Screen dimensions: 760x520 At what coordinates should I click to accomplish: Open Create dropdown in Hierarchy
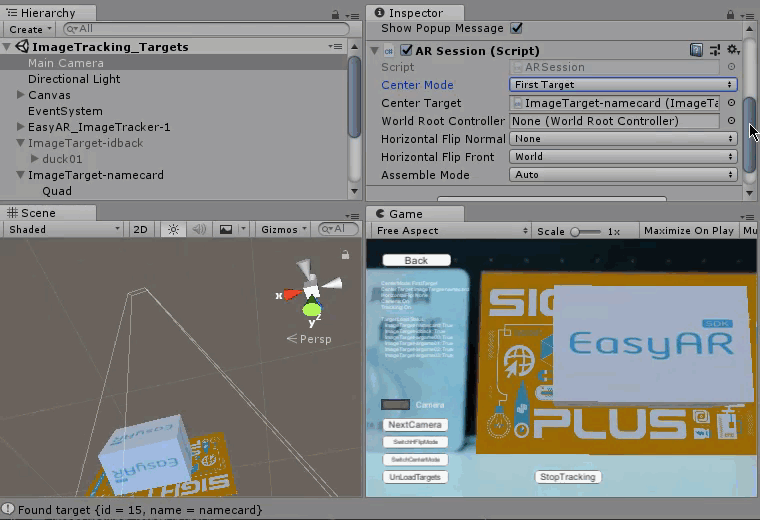[x=30, y=29]
